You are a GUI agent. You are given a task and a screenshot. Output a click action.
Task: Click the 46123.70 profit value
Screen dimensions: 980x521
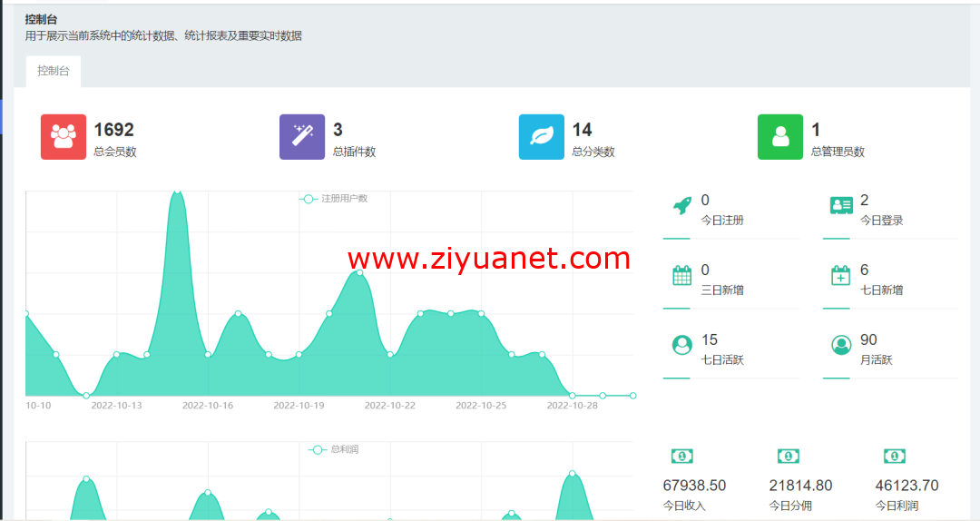coord(906,486)
